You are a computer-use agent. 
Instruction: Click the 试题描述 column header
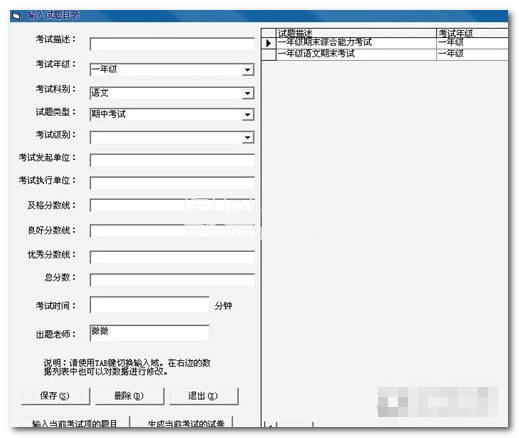pyautogui.click(x=356, y=33)
